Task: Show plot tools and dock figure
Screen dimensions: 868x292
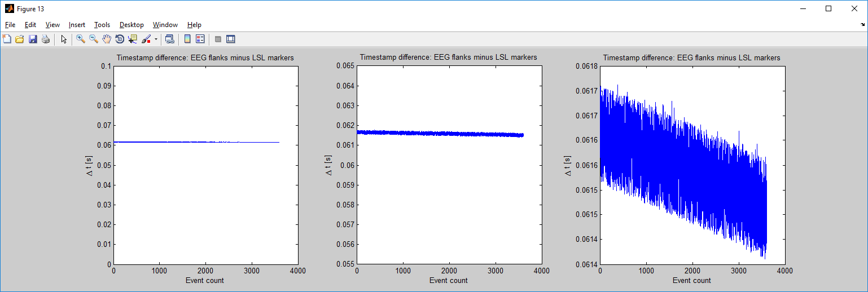Action: click(x=230, y=39)
